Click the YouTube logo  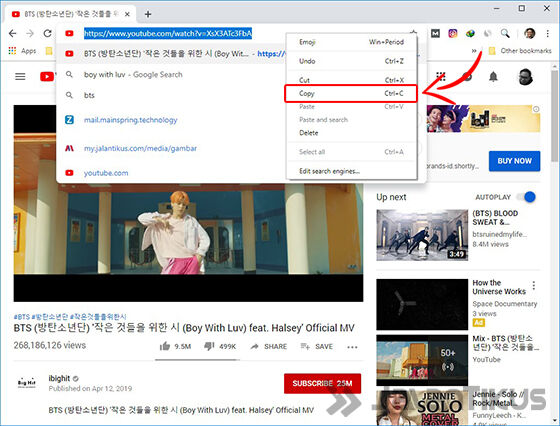coord(47,76)
